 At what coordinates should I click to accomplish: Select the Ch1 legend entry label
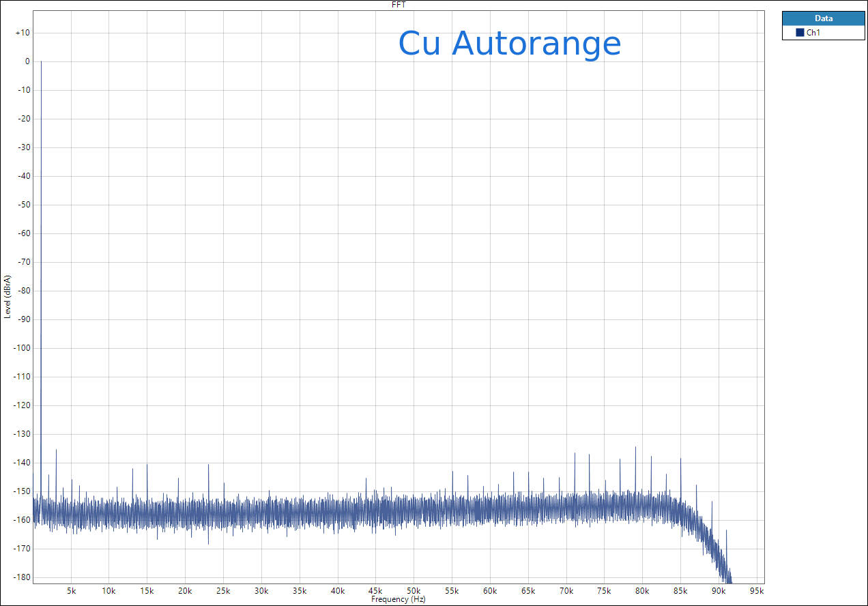click(813, 33)
